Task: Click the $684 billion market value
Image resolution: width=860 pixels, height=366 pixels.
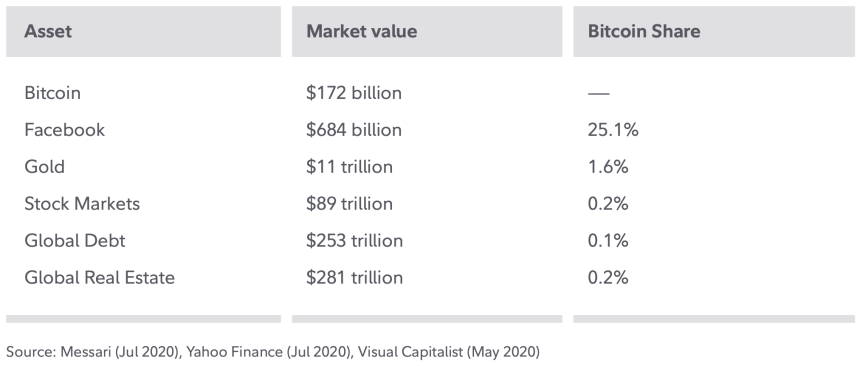Action: coord(354,130)
